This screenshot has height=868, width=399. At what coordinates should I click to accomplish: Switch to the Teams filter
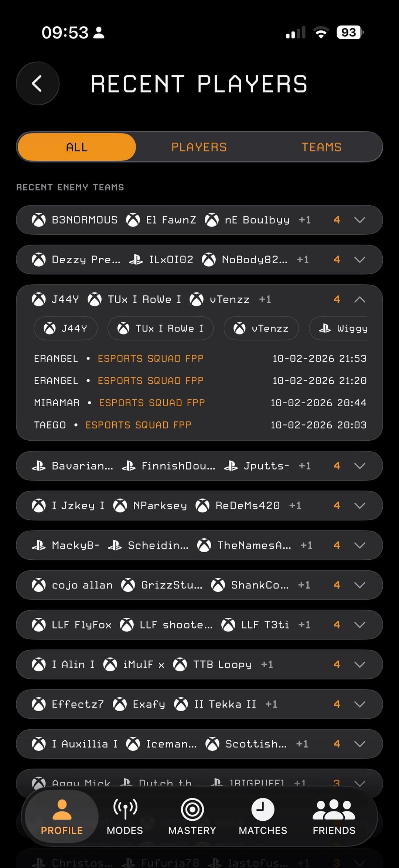click(x=321, y=147)
